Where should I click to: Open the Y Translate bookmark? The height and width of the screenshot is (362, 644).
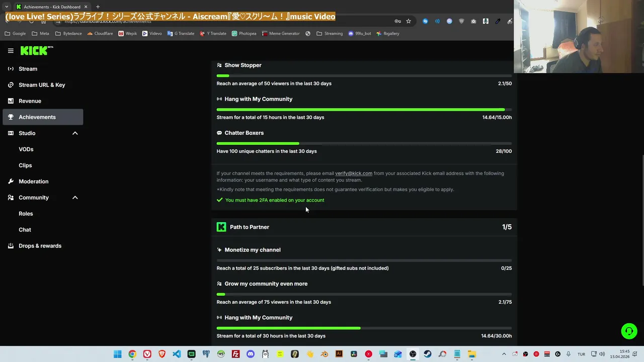click(x=213, y=34)
